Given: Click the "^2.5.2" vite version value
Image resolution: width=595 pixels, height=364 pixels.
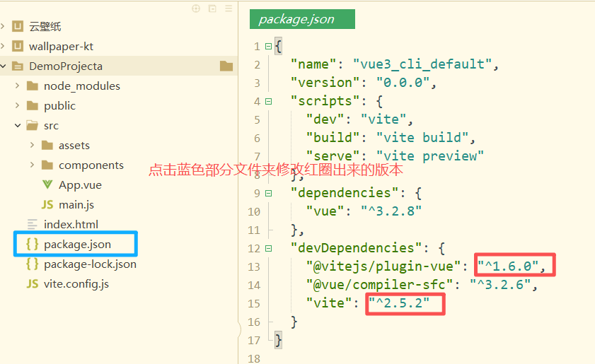Looking at the screenshot, I should pos(399,303).
